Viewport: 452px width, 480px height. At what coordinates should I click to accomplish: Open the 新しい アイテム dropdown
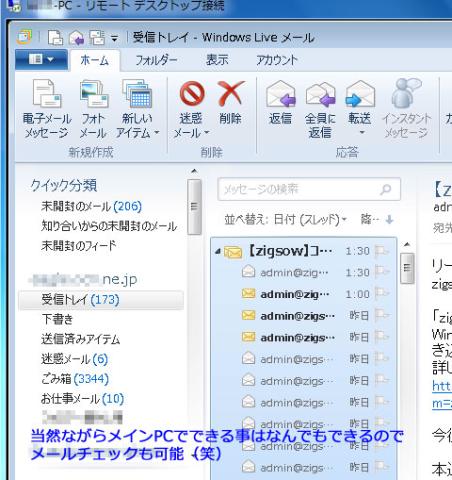(137, 109)
